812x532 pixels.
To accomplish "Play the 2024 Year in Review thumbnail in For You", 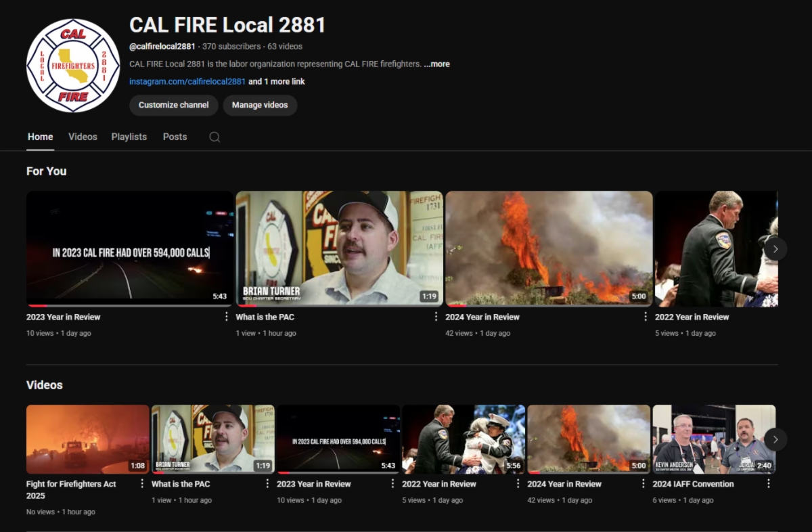I will tap(549, 248).
